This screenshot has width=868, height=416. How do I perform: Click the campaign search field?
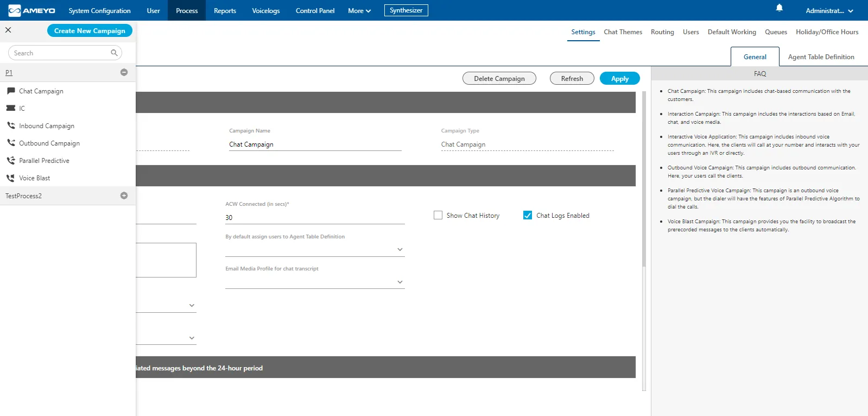(65, 53)
